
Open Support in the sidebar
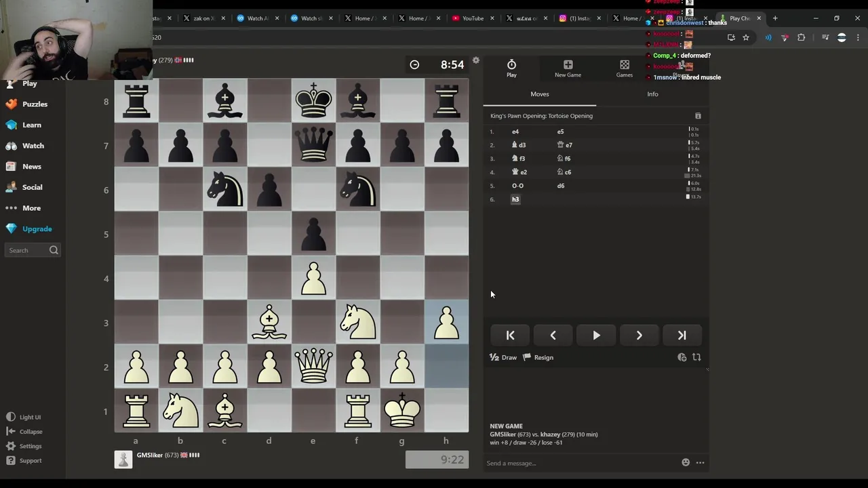[x=24, y=461]
